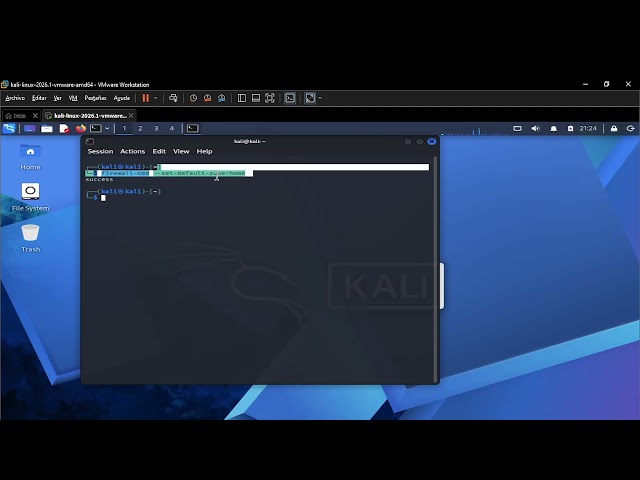Screen dimensions: 640x480
Task: Open the Trash desktop icon
Action: 30,238
